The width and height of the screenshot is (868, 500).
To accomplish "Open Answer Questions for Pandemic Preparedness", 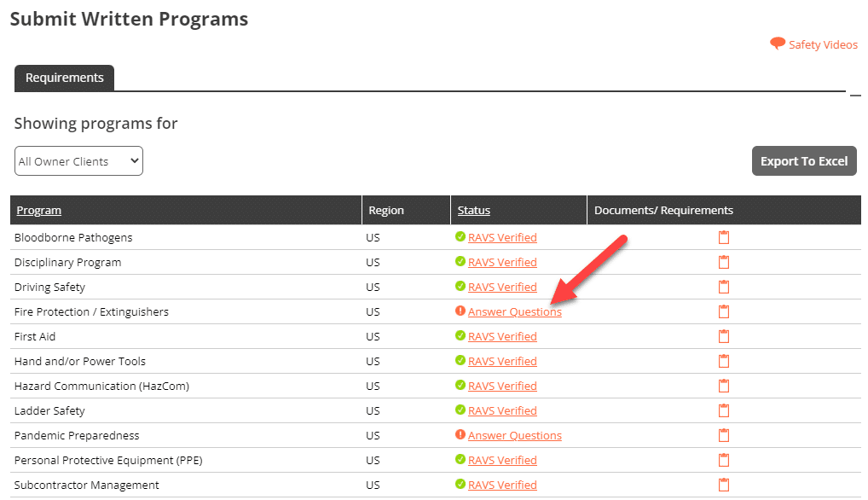I will 515,435.
